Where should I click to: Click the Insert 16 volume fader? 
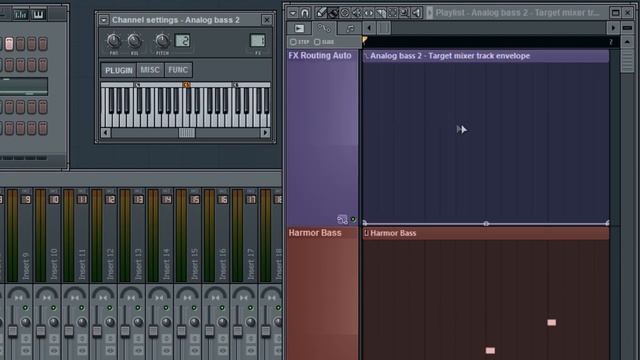click(x=209, y=330)
